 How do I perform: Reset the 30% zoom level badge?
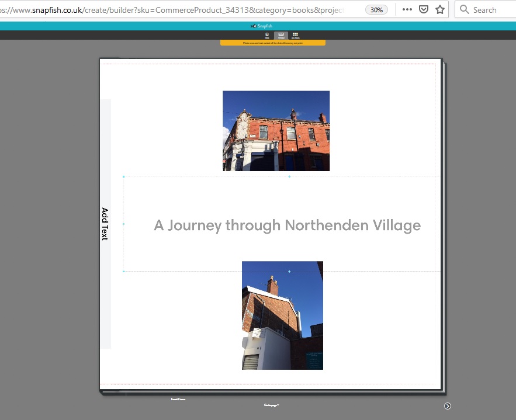[377, 10]
